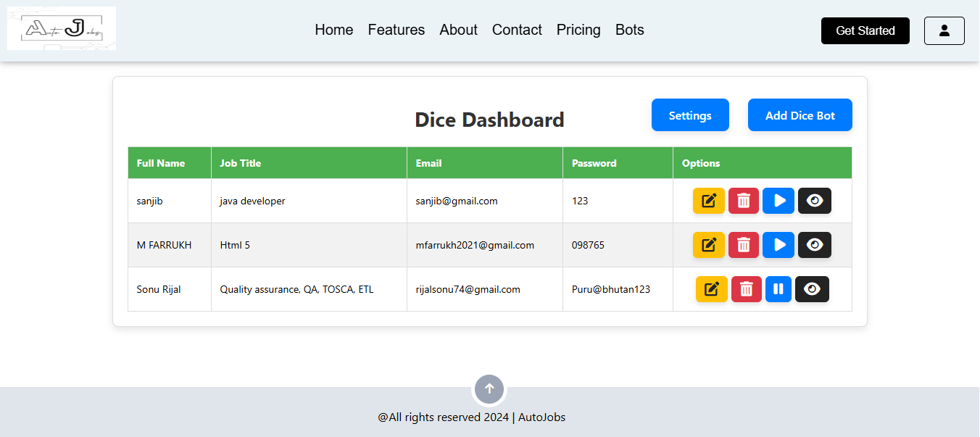This screenshot has width=980, height=437.
Task: Add a new Dice Bot
Action: pyautogui.click(x=800, y=115)
